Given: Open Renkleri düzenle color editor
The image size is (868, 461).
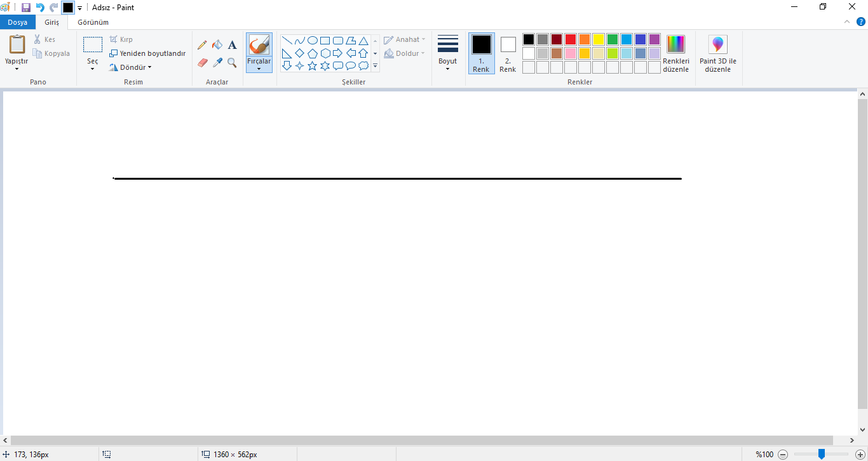Looking at the screenshot, I should (676, 53).
